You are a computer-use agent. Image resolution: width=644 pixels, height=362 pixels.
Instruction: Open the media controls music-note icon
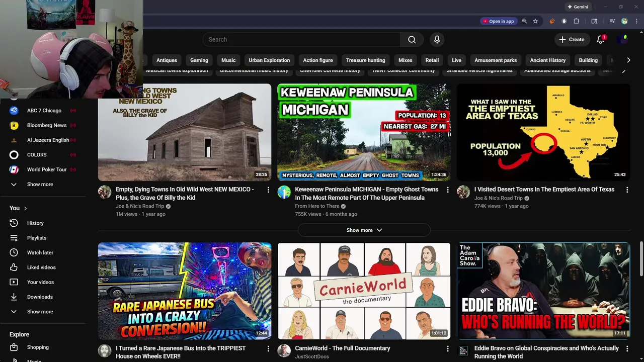(612, 21)
